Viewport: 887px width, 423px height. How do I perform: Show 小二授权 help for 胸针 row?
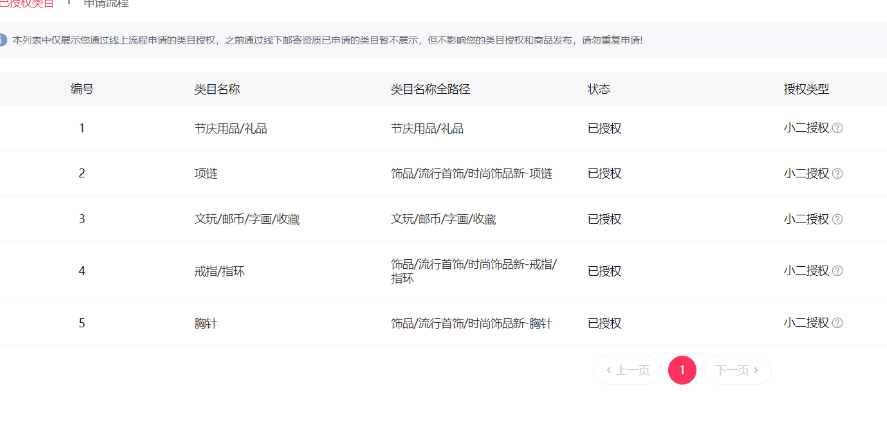click(838, 323)
